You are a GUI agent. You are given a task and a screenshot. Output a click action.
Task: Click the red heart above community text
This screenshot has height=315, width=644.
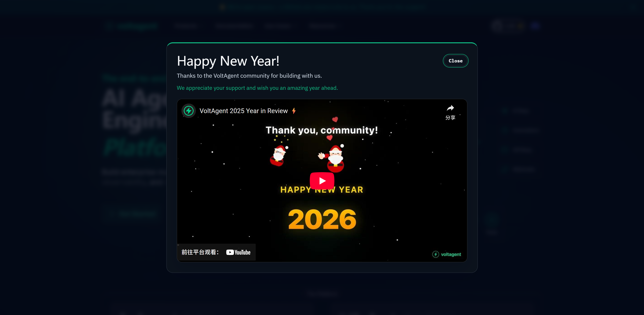click(x=335, y=119)
